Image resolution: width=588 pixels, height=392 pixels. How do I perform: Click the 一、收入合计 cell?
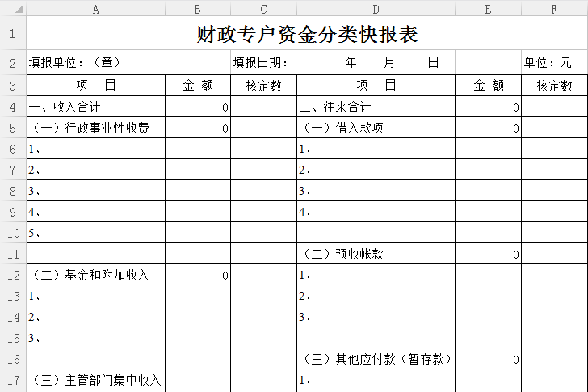[95, 107]
